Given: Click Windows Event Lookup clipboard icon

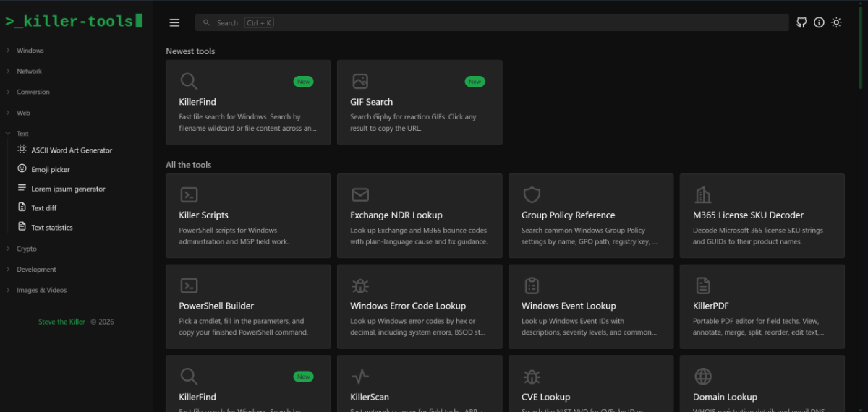Looking at the screenshot, I should [x=532, y=286].
